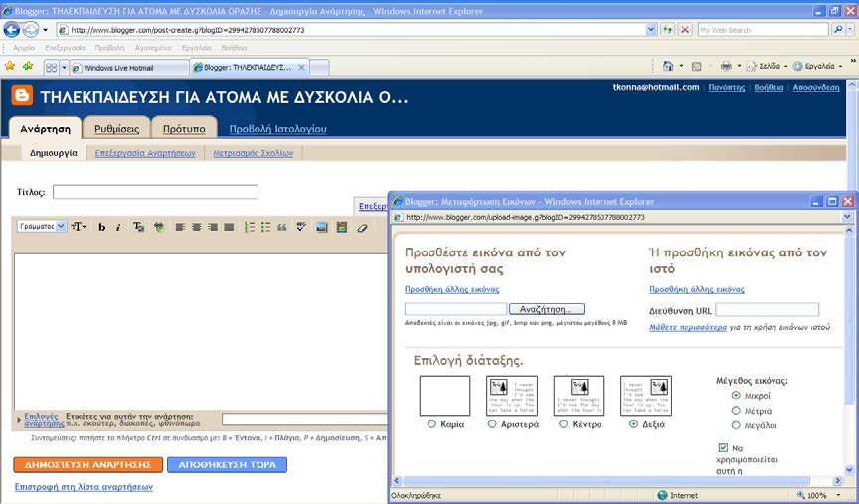Viewport: 859px width, 504px height.
Task: Open the Αρχείο menu
Action: (x=24, y=48)
